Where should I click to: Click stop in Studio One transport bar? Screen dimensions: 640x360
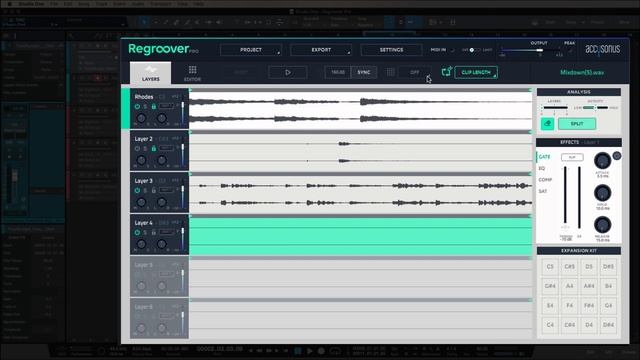tap(298, 351)
